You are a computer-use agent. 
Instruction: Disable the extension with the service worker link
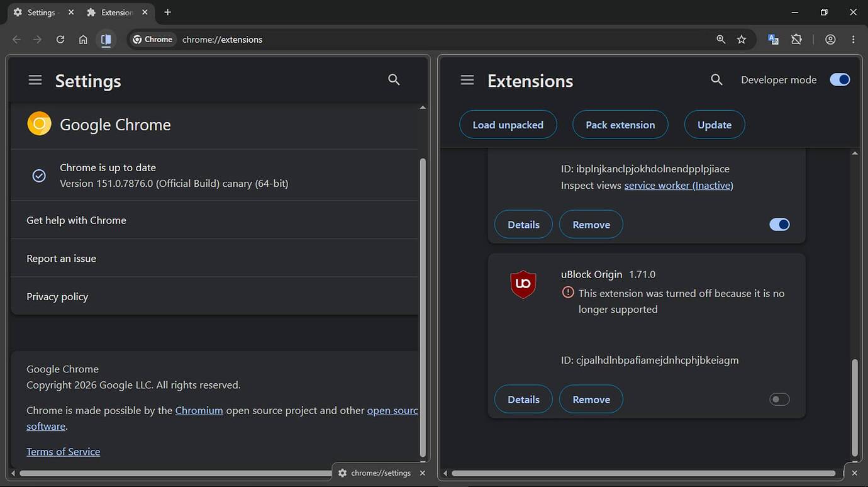coord(779,225)
